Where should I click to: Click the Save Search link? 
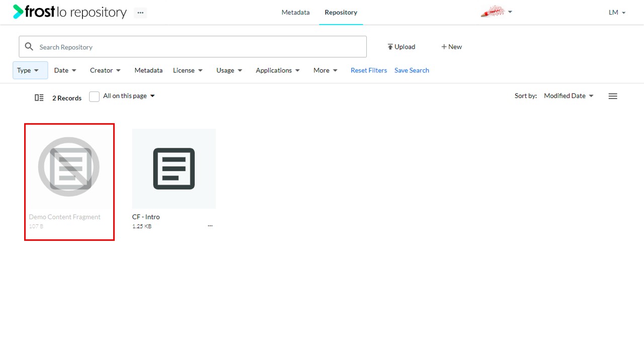tap(412, 70)
